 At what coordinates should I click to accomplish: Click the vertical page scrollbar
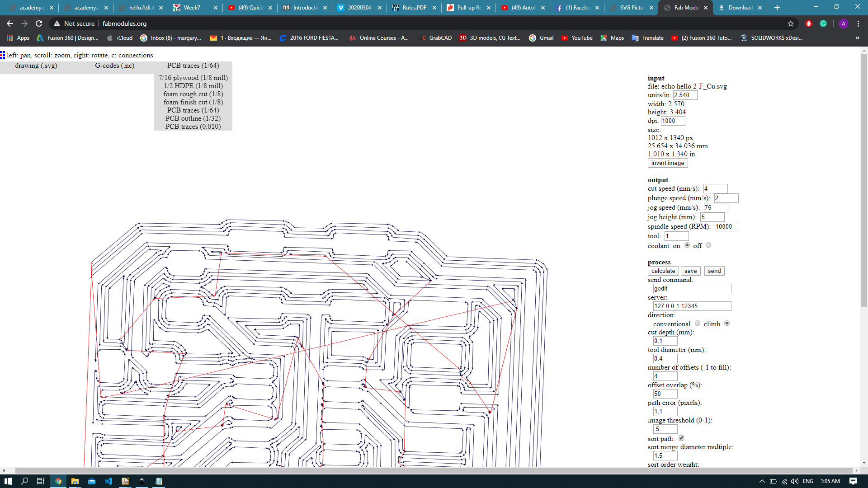click(x=864, y=181)
